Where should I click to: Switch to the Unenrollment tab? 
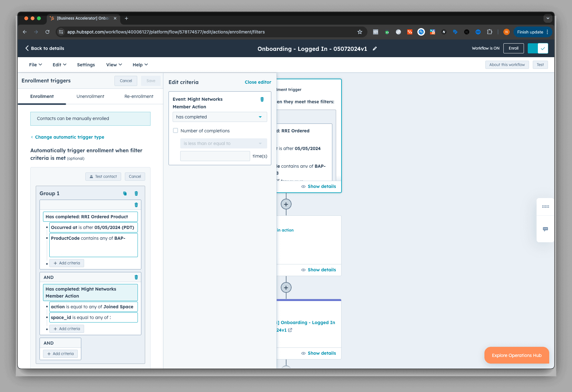[90, 96]
